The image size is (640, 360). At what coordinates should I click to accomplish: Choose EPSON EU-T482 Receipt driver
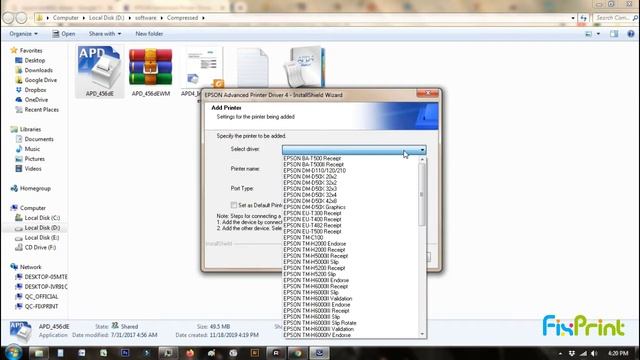click(312, 225)
